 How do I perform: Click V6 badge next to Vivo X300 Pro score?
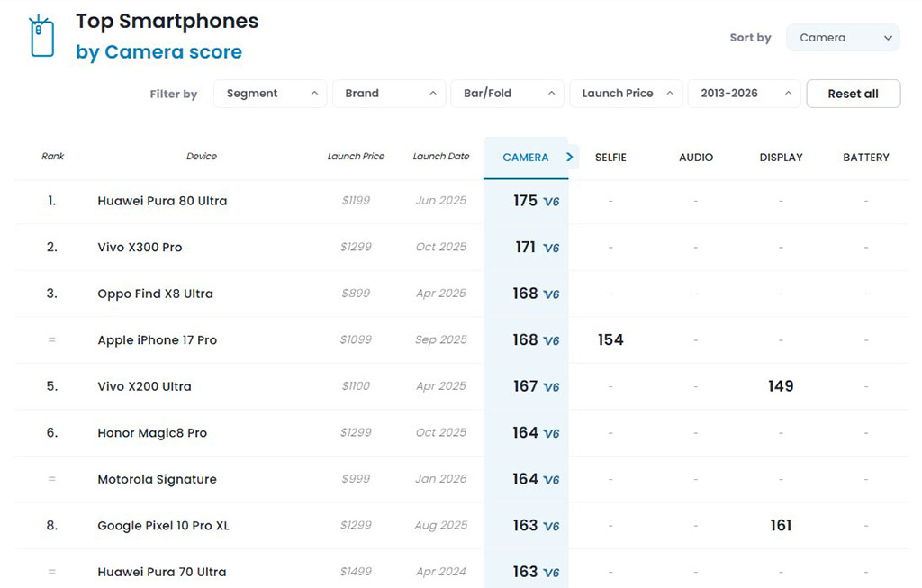[551, 248]
